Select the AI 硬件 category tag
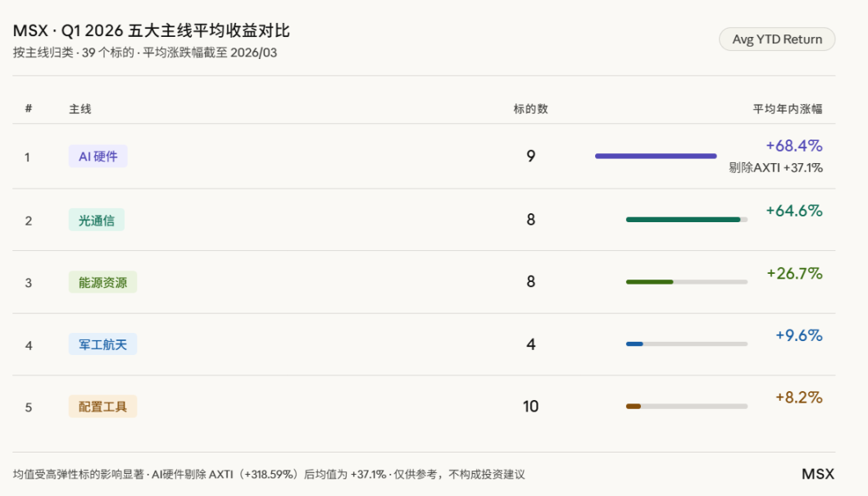Viewport: 868px width, 496px height. coord(98,157)
